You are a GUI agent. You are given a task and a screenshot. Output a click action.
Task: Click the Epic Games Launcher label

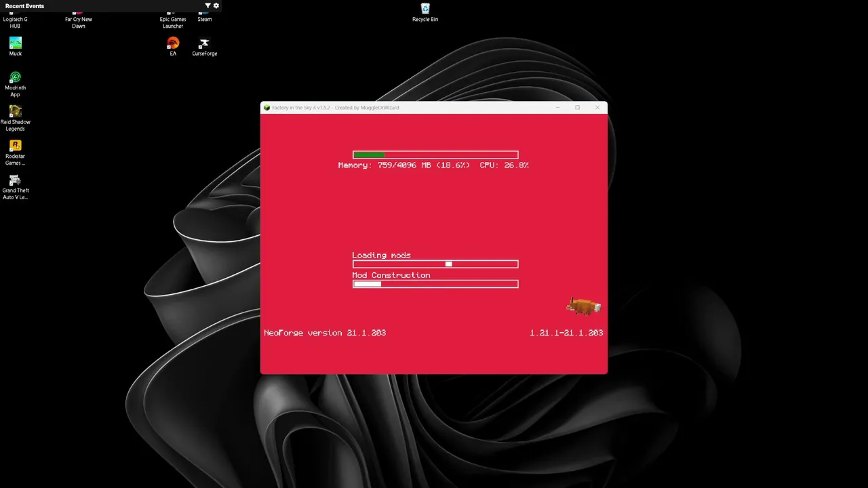pyautogui.click(x=173, y=22)
